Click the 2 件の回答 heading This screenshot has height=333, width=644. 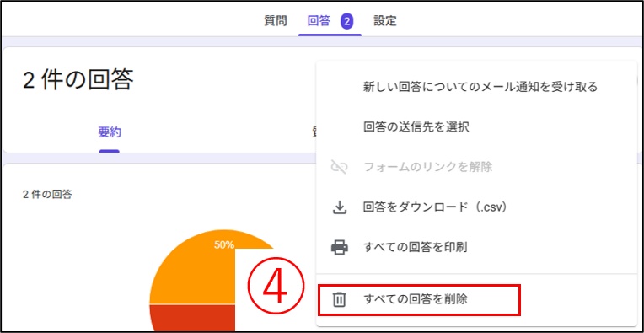(78, 79)
